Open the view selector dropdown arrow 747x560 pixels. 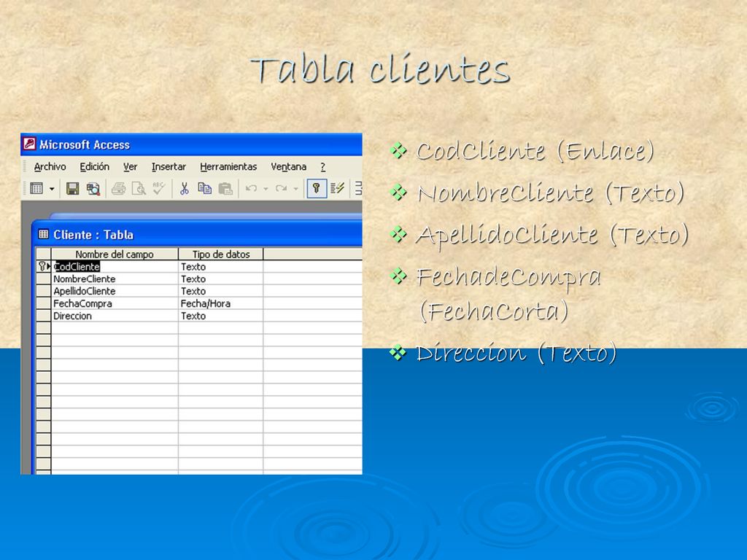pos(52,189)
